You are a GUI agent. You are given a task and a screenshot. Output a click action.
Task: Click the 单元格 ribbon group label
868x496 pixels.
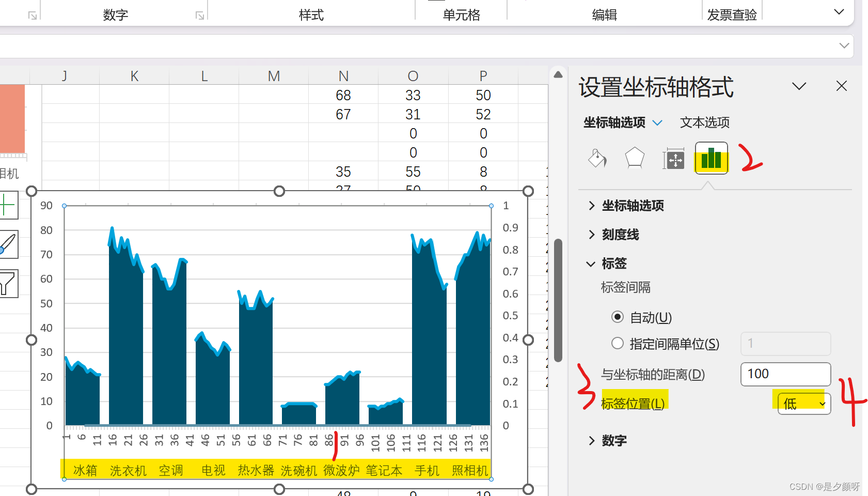point(461,15)
